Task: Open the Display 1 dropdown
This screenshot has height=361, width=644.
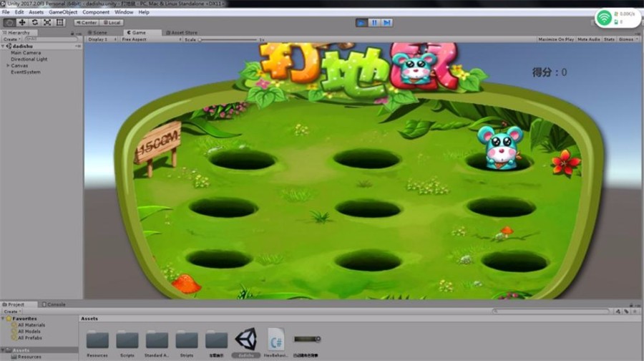Action: tap(102, 39)
